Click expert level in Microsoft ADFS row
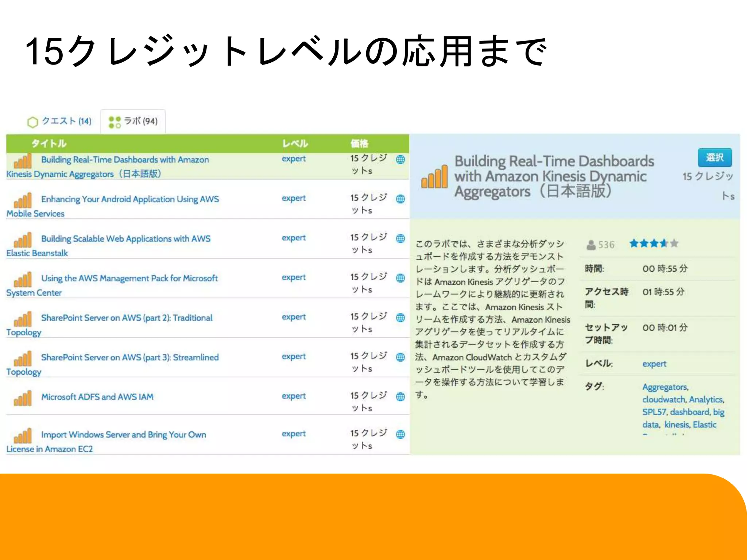Image resolution: width=747 pixels, height=560 pixels. [294, 396]
